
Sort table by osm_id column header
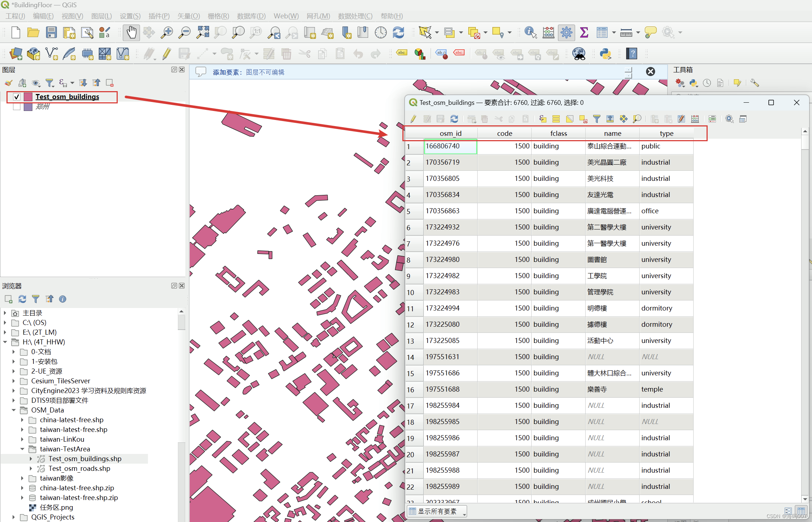tap(451, 134)
